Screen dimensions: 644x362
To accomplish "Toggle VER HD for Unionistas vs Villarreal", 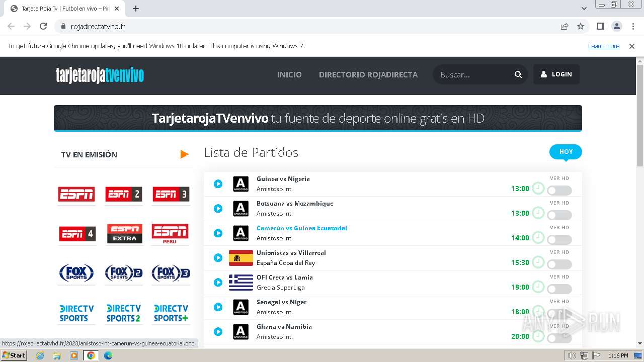I will point(559,264).
